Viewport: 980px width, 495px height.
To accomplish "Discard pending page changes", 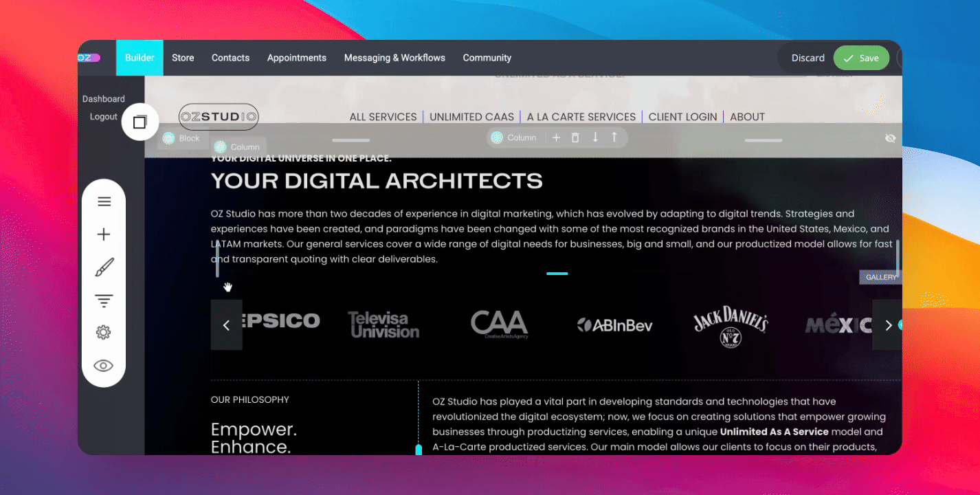I will point(808,58).
